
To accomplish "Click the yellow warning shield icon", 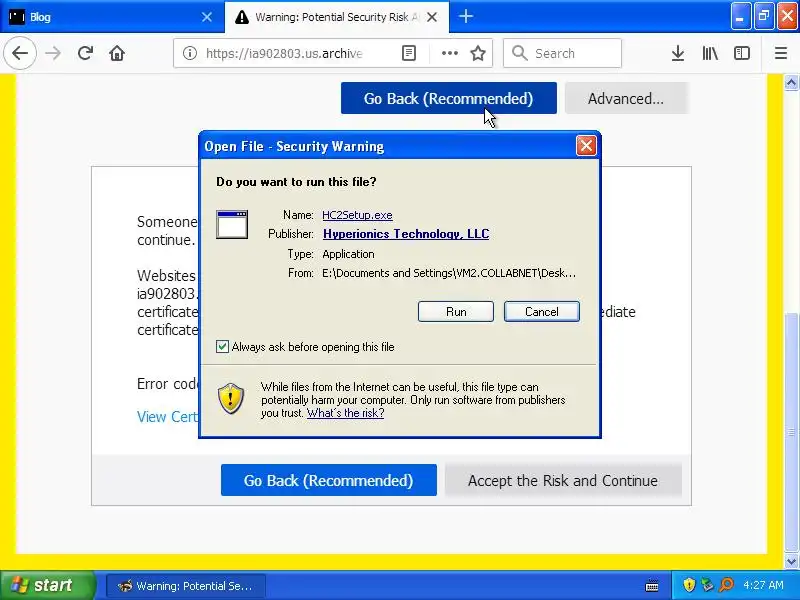I will pyautogui.click(x=231, y=398).
